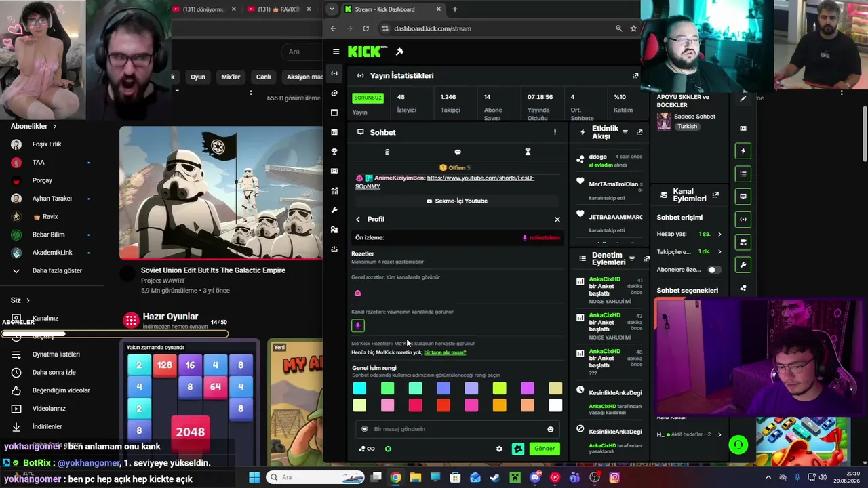Screen dimensions: 868x488
Task: Open the Sohbet panel three-dot menu
Action: pos(555,132)
